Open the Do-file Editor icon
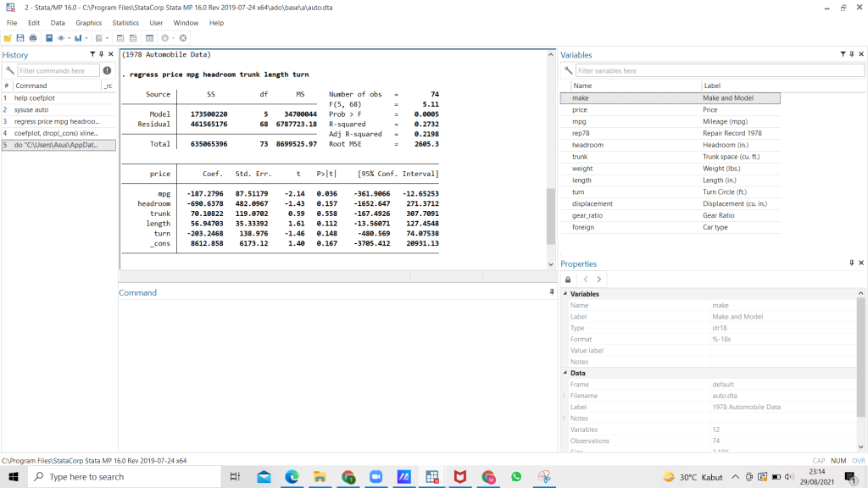Image resolution: width=868 pixels, height=488 pixels. click(99, 38)
